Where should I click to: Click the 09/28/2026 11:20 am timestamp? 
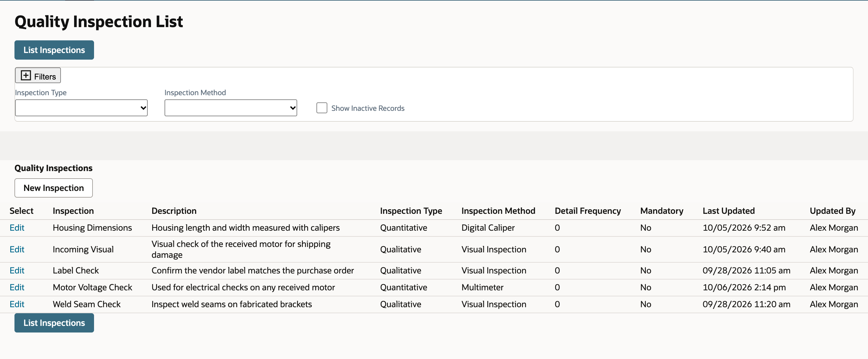click(x=746, y=304)
